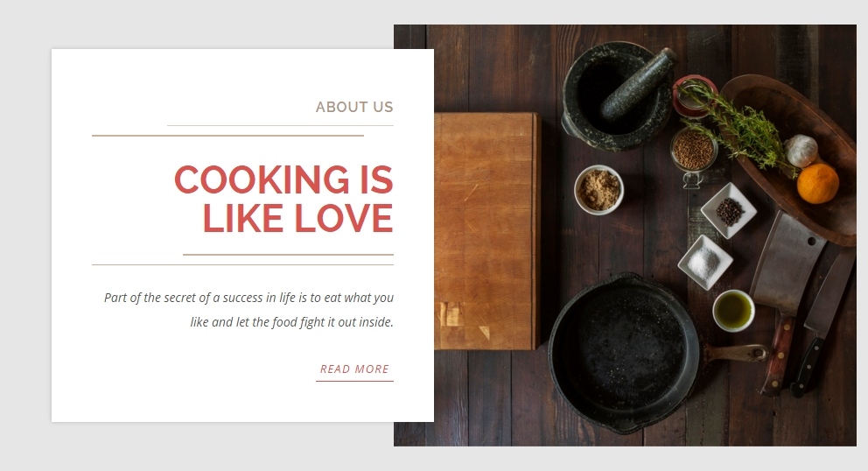The height and width of the screenshot is (471, 868).
Task: Click the red underline beneath READ MORE
Action: click(x=354, y=381)
